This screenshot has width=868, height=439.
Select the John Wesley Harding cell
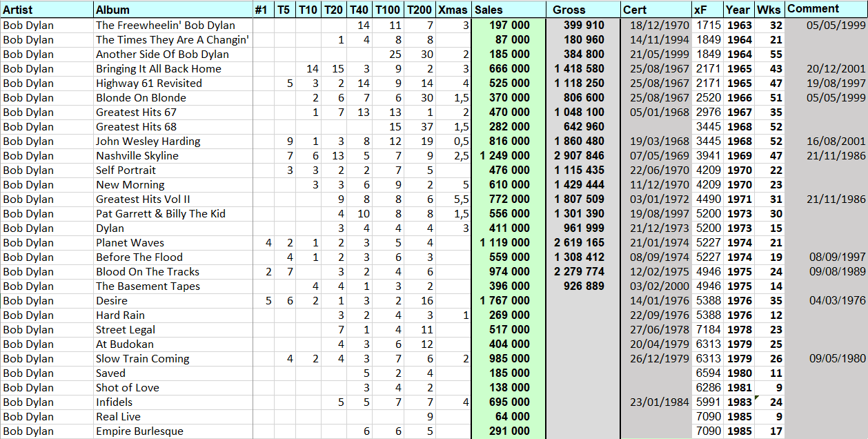tap(173, 142)
